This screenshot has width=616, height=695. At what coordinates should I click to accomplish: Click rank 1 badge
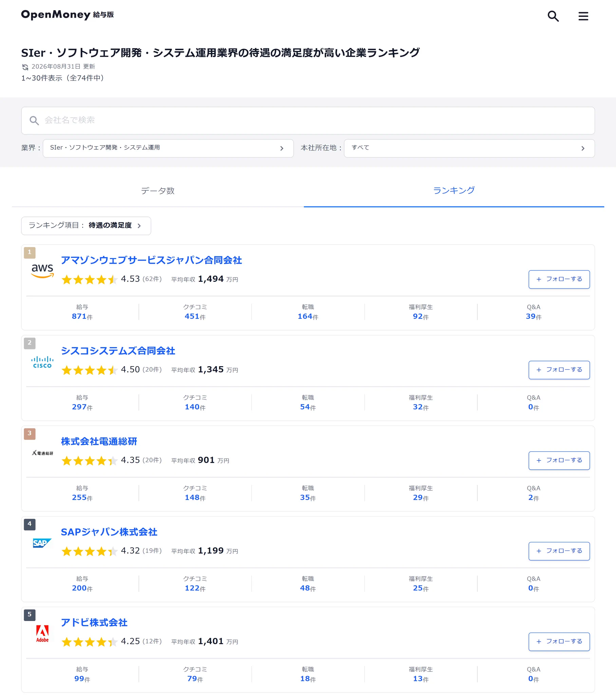[30, 252]
